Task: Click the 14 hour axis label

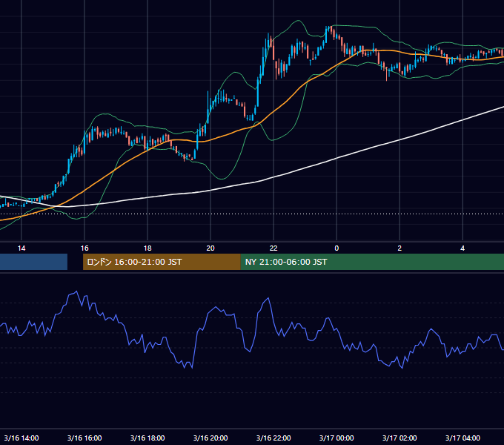Action: 21,248
